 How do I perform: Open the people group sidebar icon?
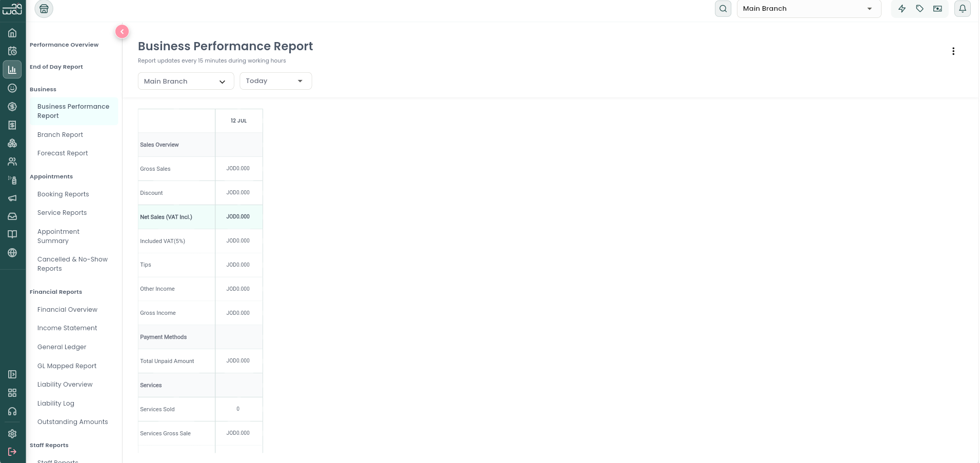coord(12,162)
